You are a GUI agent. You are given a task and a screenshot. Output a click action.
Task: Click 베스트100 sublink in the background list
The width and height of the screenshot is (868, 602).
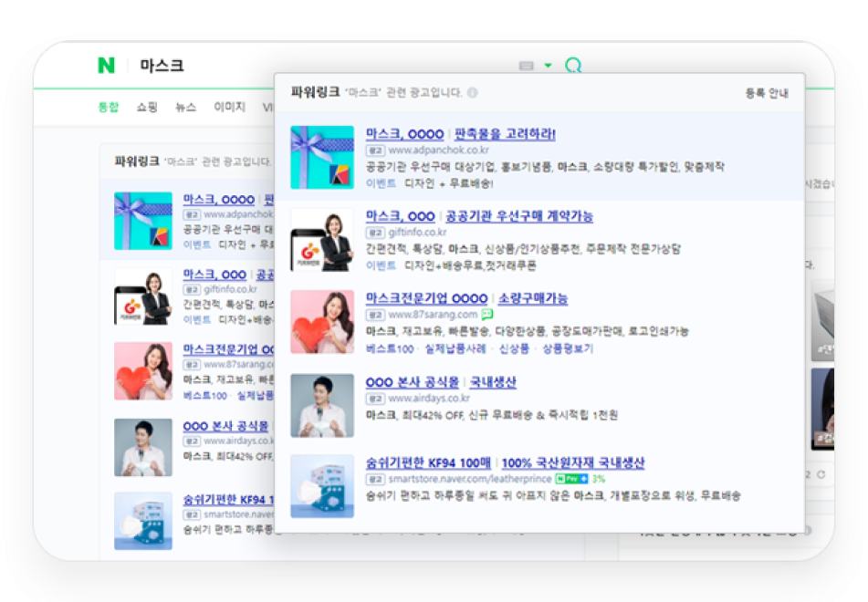click(x=205, y=395)
